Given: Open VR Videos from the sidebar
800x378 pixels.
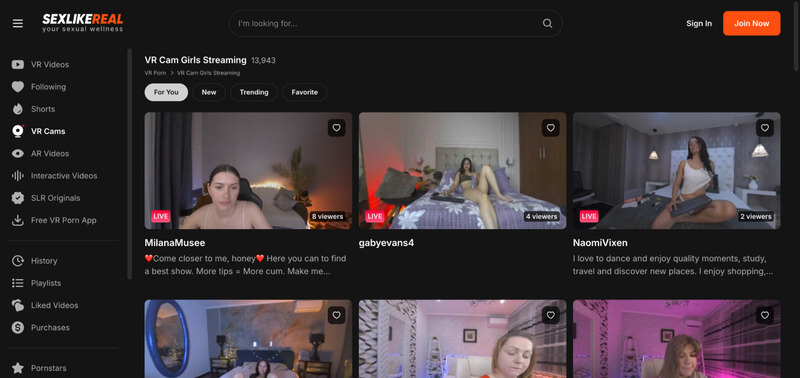Looking at the screenshot, I should 49,64.
